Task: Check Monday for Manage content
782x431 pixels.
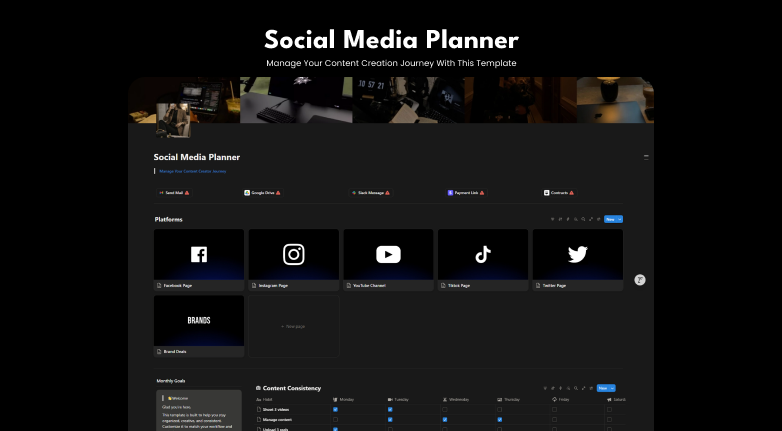Action: pyautogui.click(x=335, y=420)
